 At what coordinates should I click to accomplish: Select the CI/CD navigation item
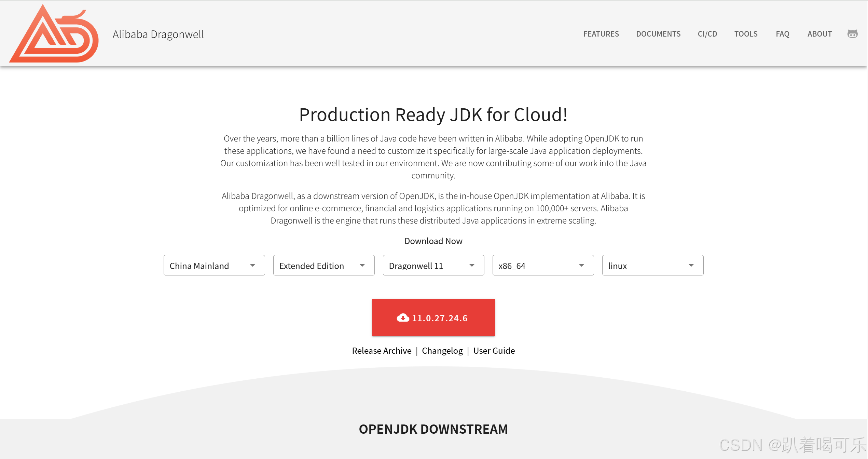point(707,34)
